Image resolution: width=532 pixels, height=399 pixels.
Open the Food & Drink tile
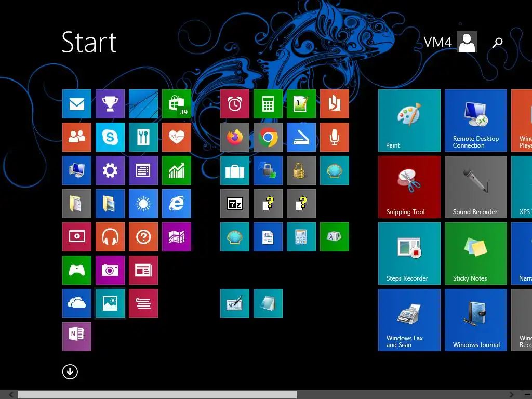click(x=143, y=137)
